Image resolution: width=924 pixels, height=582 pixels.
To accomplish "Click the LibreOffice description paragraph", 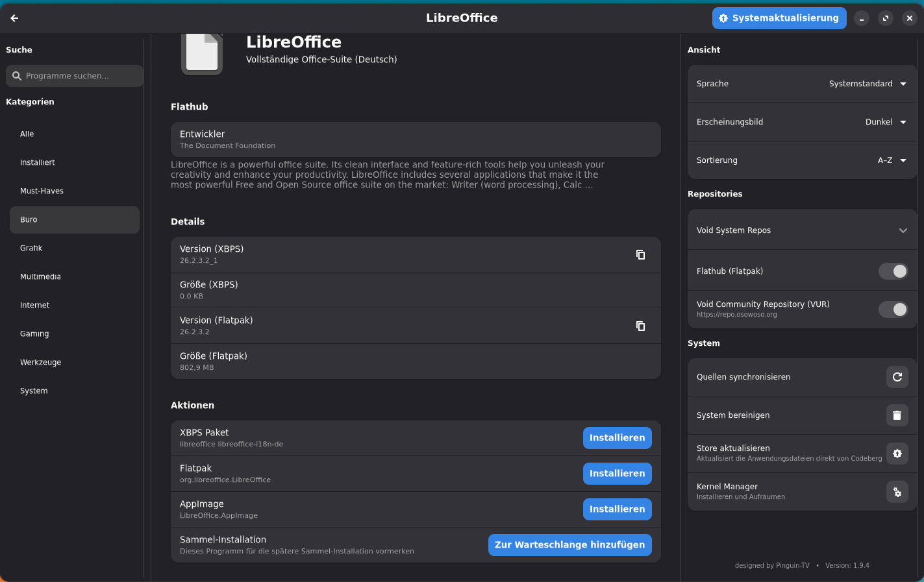I will tap(388, 175).
